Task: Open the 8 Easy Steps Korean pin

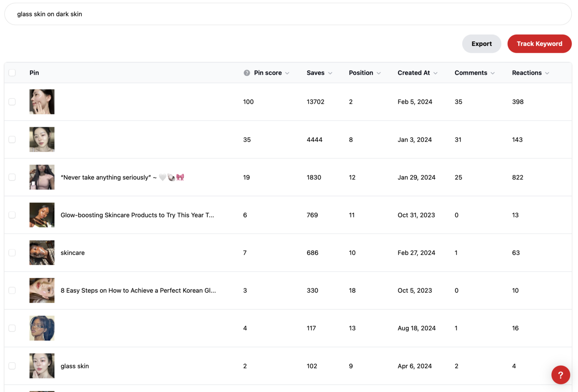Action: coord(138,291)
